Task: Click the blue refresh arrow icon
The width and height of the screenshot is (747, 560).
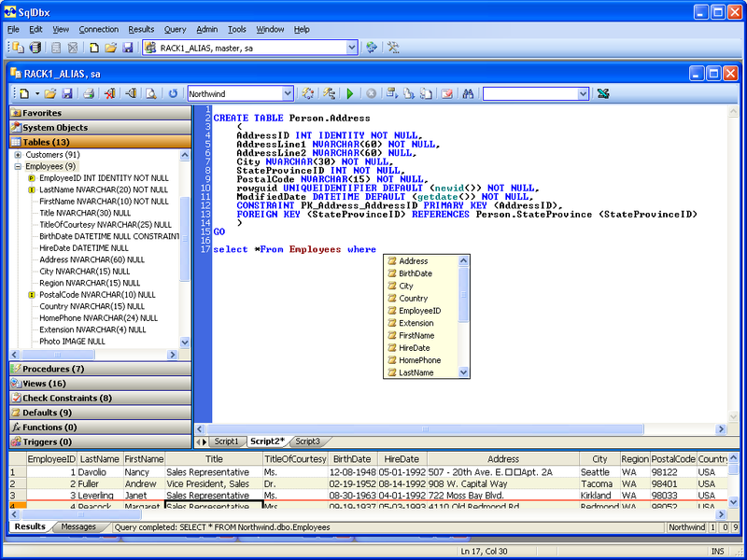Action: 173,94
